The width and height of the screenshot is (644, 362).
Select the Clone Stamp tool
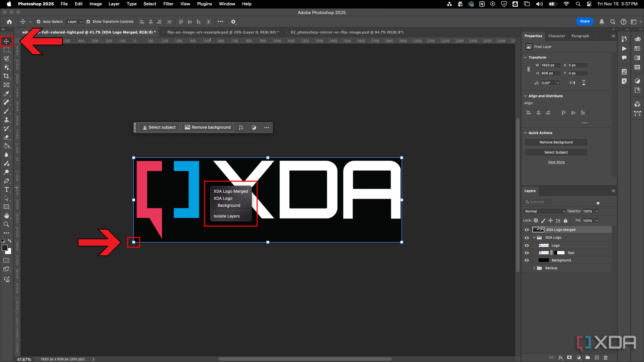click(6, 120)
